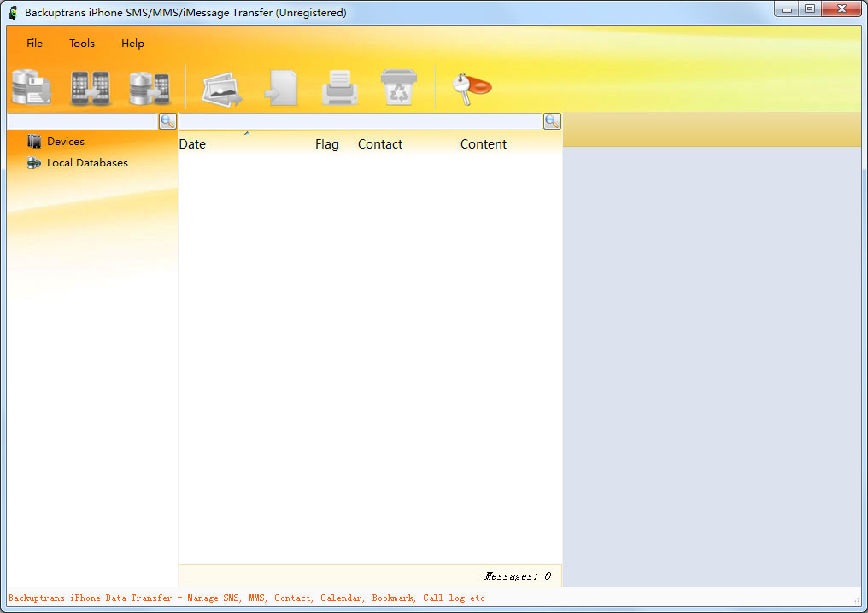
Task: Focus the message search input field
Action: point(360,121)
